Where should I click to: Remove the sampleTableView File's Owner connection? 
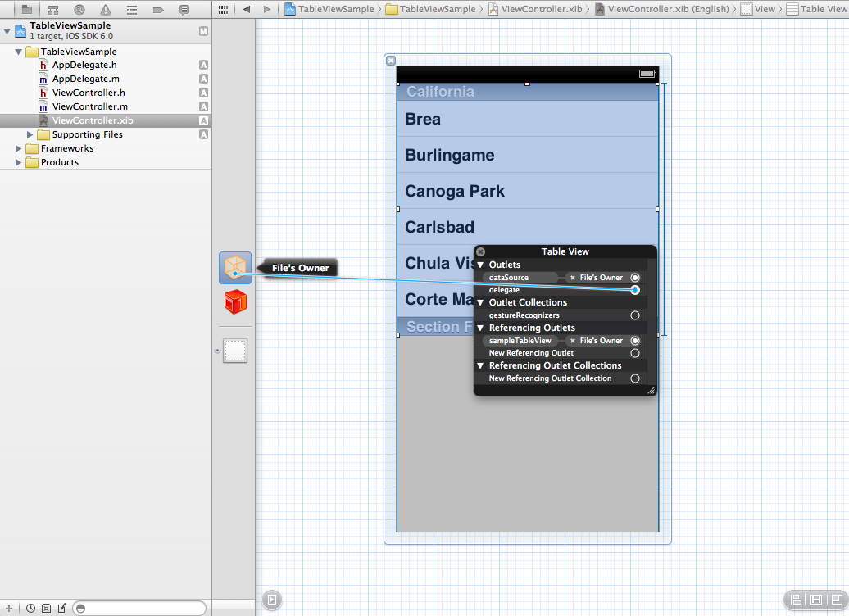[572, 341]
